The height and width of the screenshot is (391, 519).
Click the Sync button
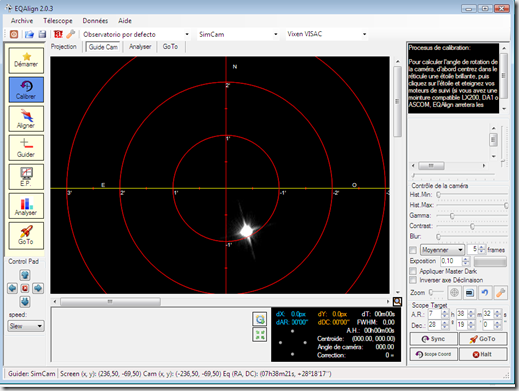pyautogui.click(x=433, y=339)
